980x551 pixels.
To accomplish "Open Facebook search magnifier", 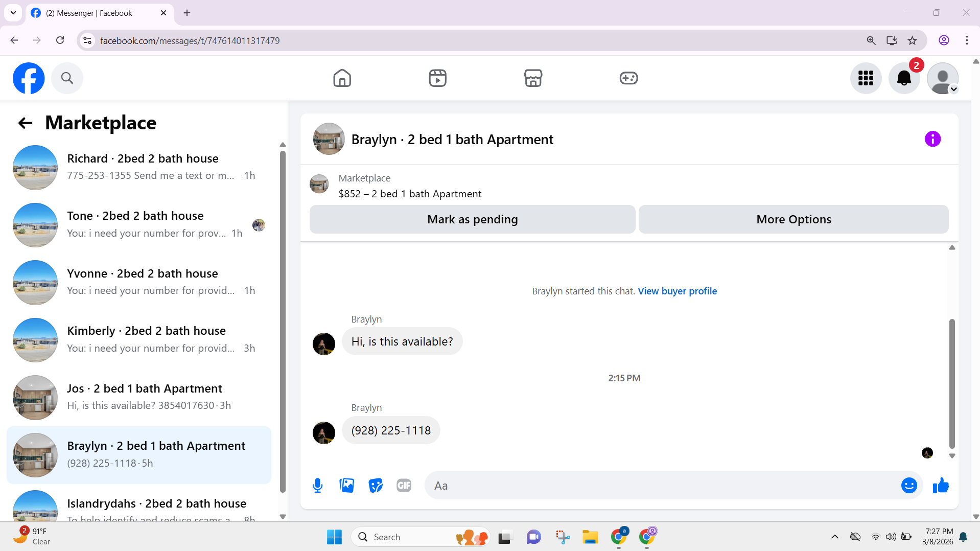I will pos(67,78).
